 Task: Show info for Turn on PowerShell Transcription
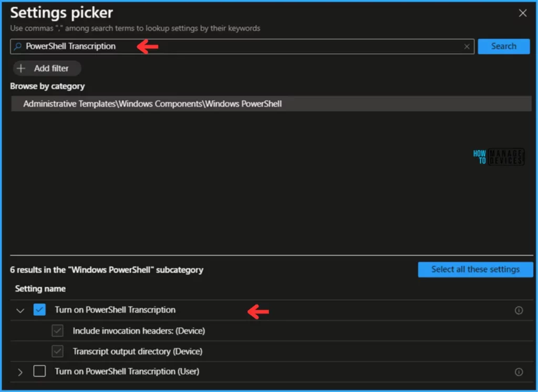click(x=519, y=311)
